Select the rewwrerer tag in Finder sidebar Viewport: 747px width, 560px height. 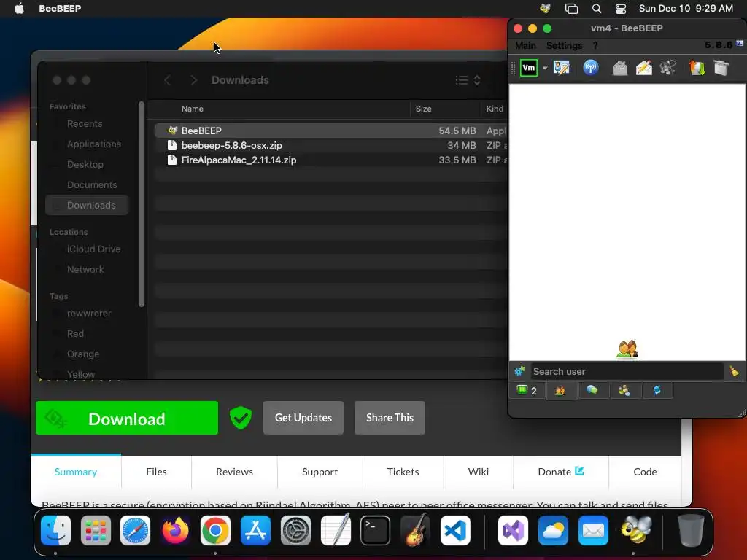pyautogui.click(x=88, y=314)
